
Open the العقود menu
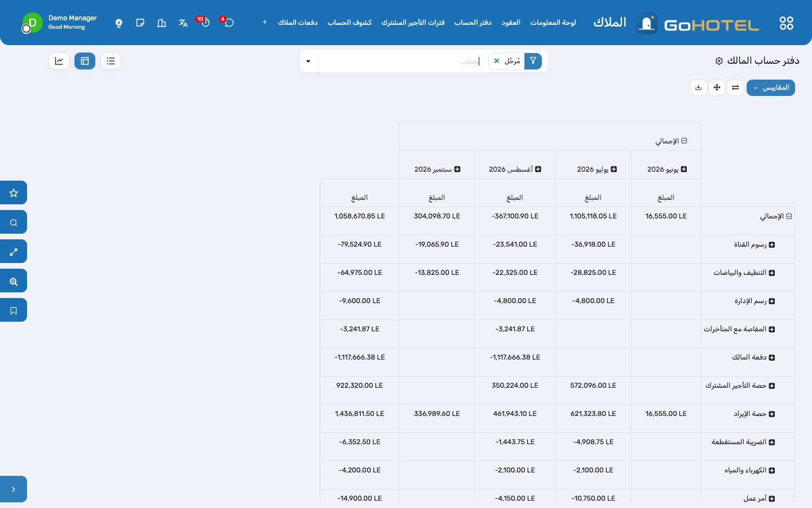click(x=511, y=23)
